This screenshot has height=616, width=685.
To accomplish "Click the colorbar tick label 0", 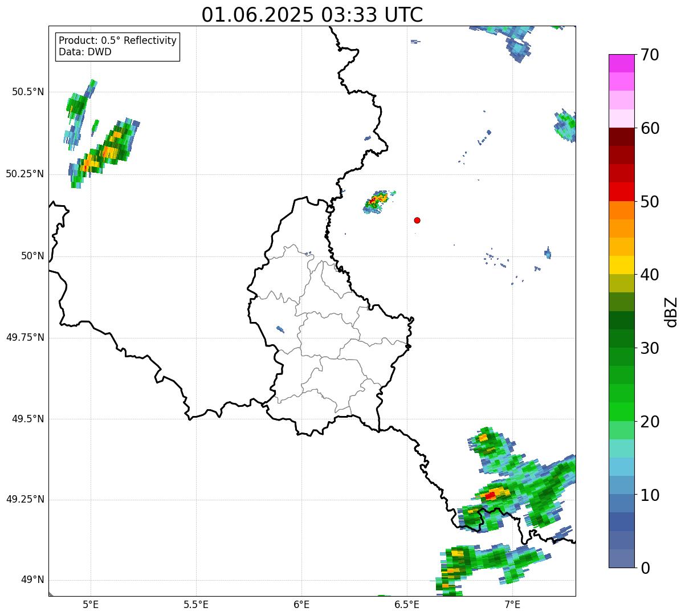I will (645, 568).
